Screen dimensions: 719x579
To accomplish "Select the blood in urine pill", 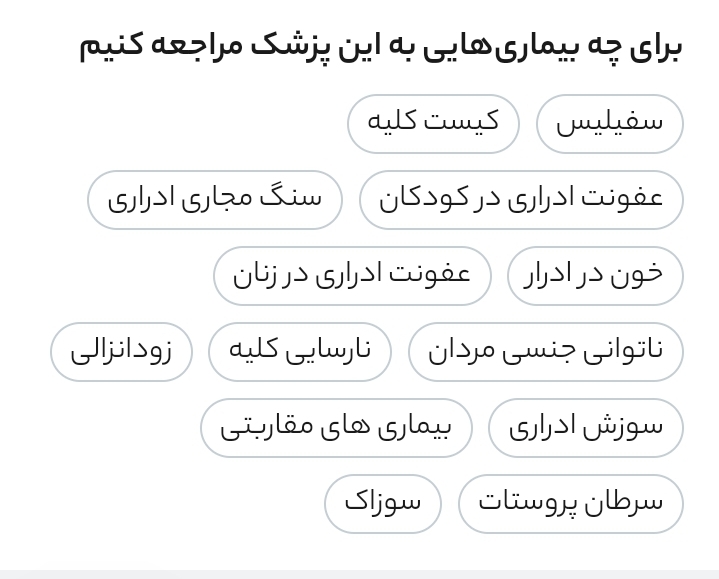I will pyautogui.click(x=595, y=276).
